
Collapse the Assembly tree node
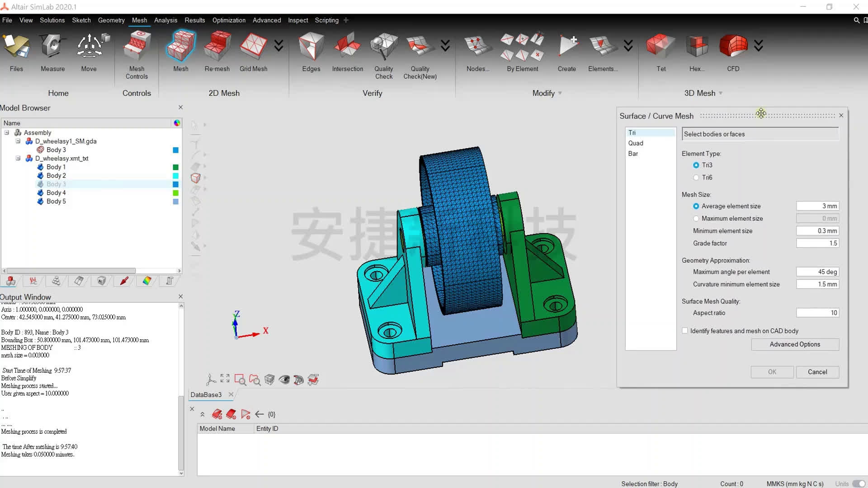tap(7, 133)
